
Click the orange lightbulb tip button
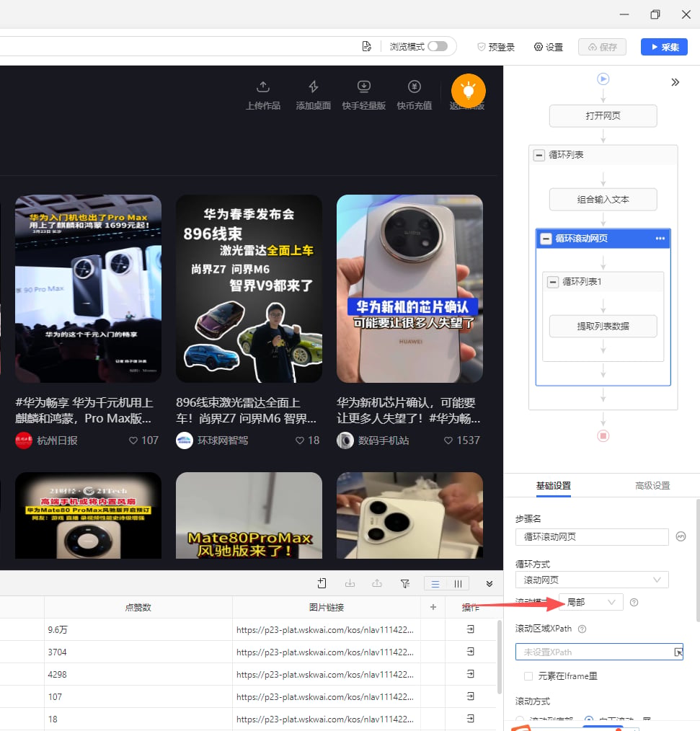[x=469, y=91]
